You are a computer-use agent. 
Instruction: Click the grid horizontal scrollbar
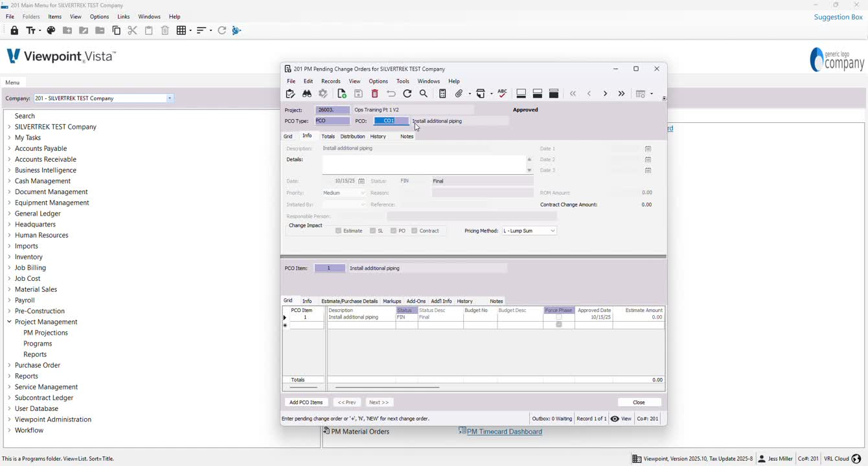click(x=387, y=388)
